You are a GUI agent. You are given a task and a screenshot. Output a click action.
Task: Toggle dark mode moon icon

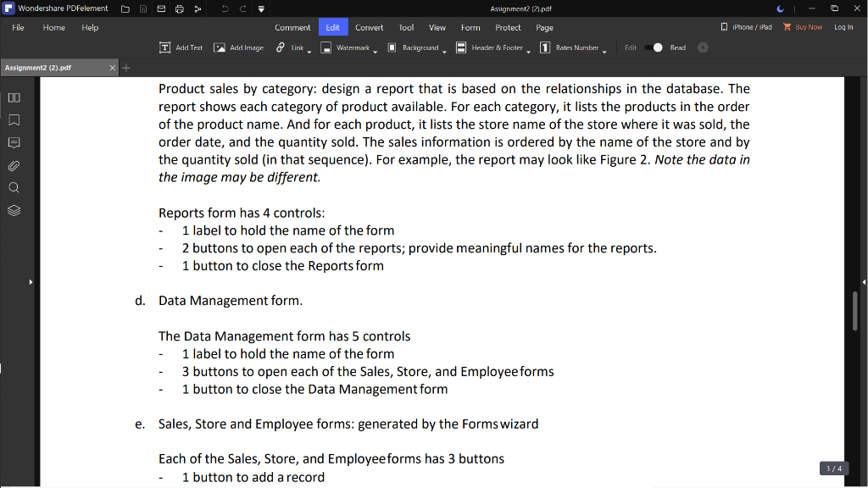tap(780, 8)
